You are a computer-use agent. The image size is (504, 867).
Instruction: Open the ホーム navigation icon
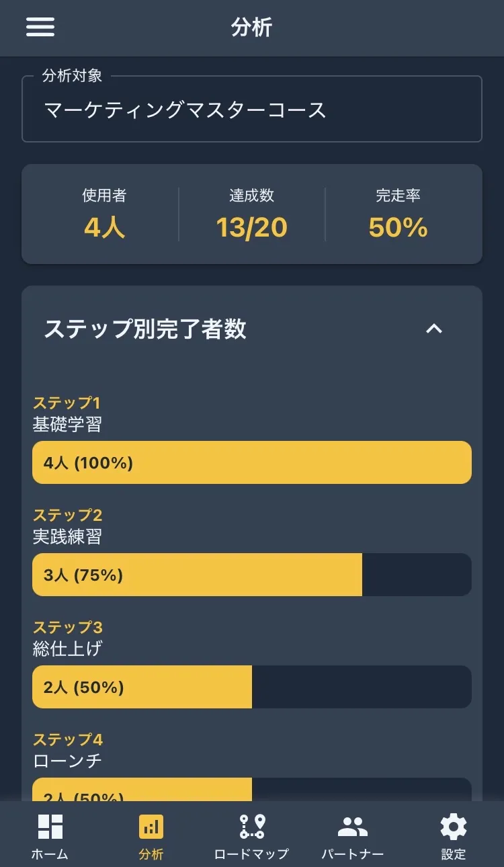[x=50, y=825]
